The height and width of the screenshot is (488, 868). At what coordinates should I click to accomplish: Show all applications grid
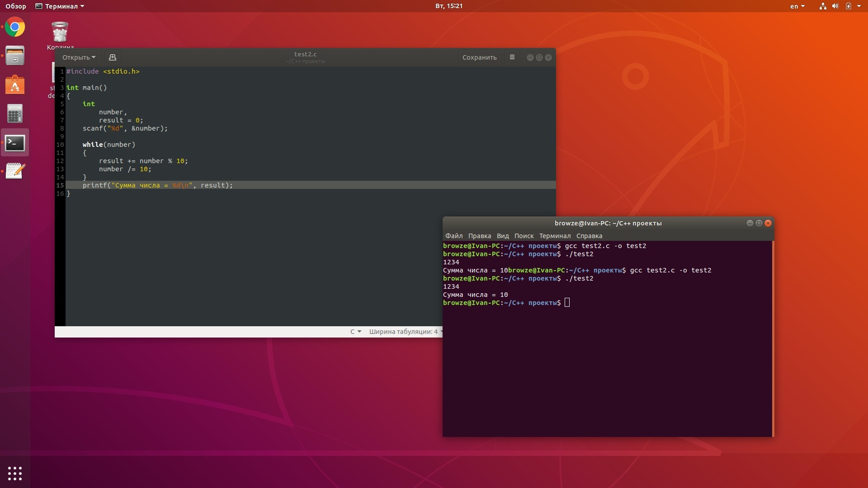tap(15, 473)
